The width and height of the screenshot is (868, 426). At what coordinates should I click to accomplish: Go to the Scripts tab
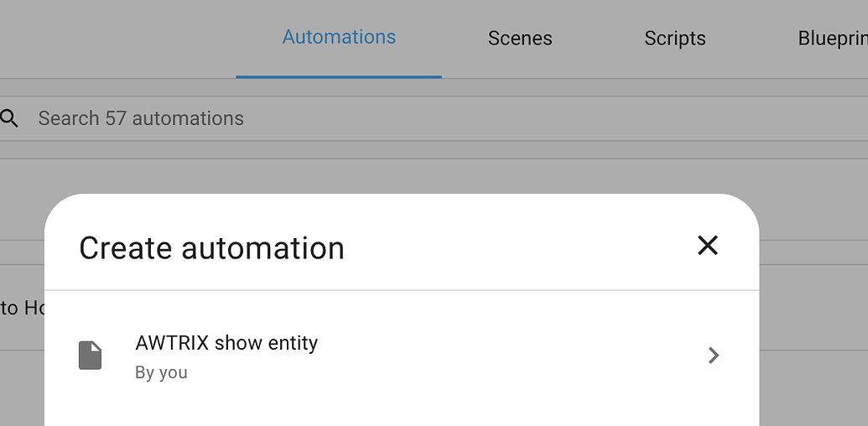[x=674, y=39]
